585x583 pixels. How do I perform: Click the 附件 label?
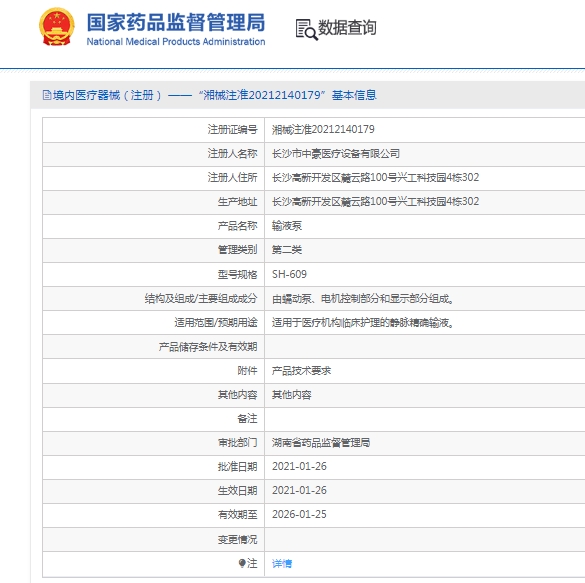pyautogui.click(x=247, y=371)
